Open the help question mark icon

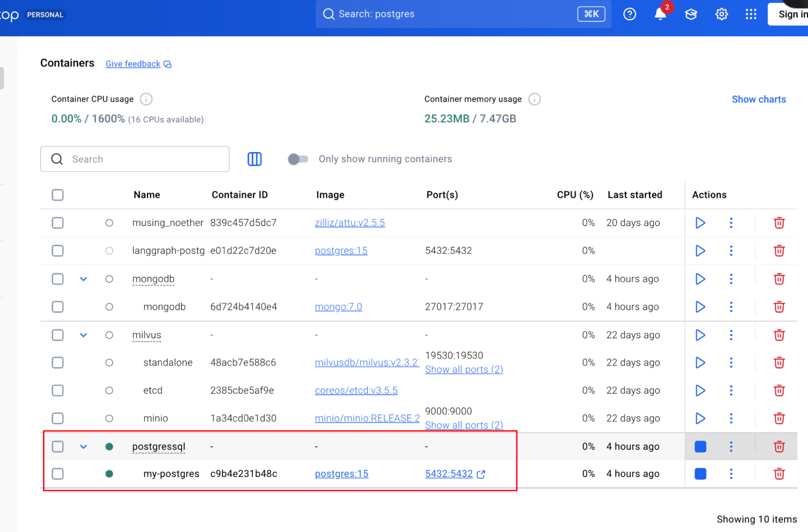tap(630, 14)
